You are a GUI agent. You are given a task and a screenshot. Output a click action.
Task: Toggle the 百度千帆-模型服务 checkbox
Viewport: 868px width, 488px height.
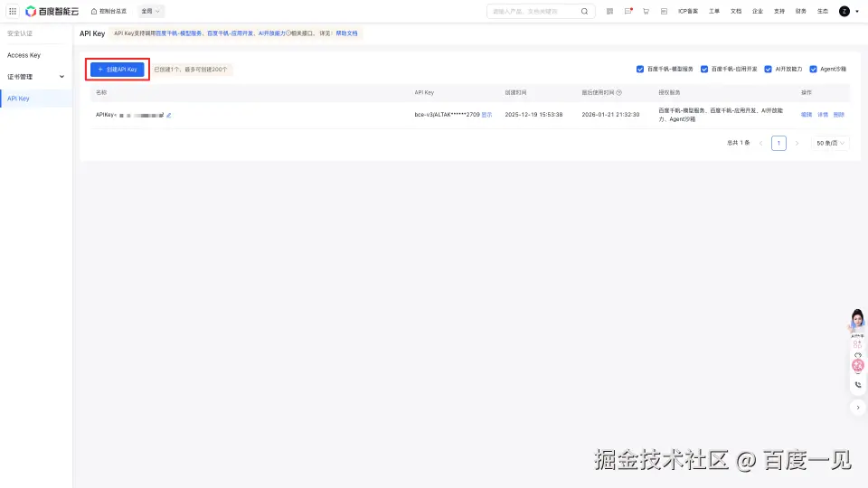(x=640, y=70)
